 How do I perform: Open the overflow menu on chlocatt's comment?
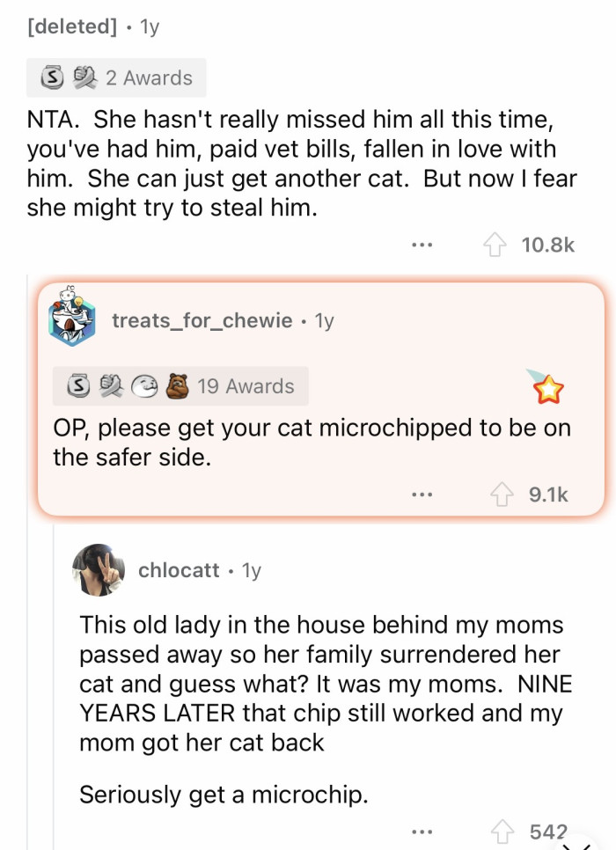pyautogui.click(x=422, y=831)
